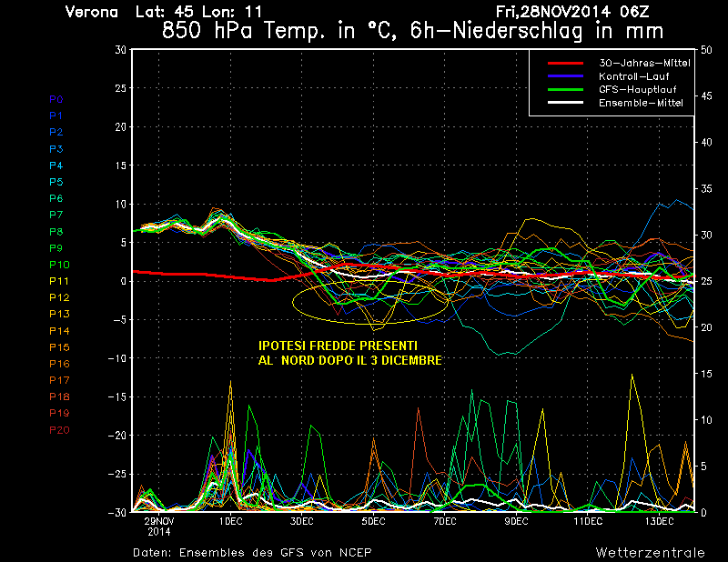728x562 pixels.
Task: Click the P1 ensemble member label
Action: click(x=56, y=115)
